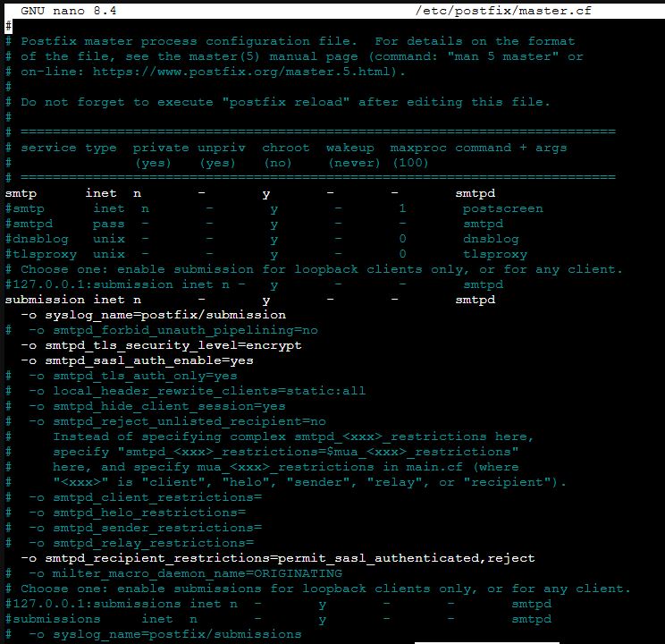665x644 pixels.
Task: Click the smtpd_tls_auth_only=yes commented option
Action: (x=144, y=376)
